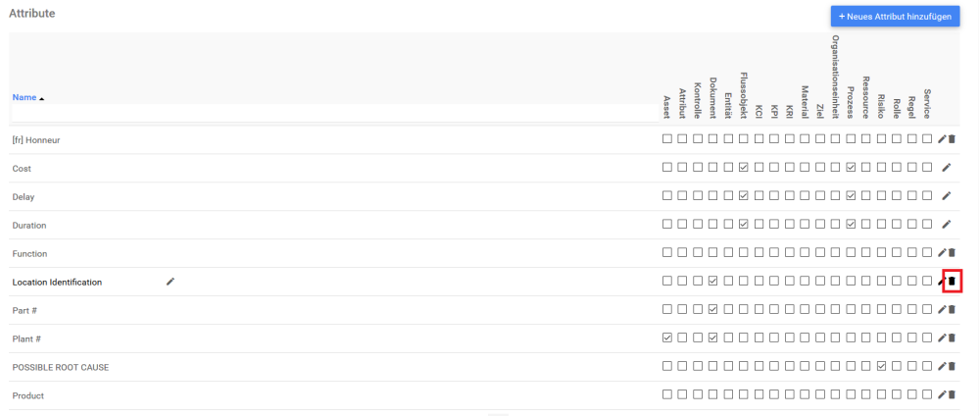Select the Duration attribute row name

(29, 225)
